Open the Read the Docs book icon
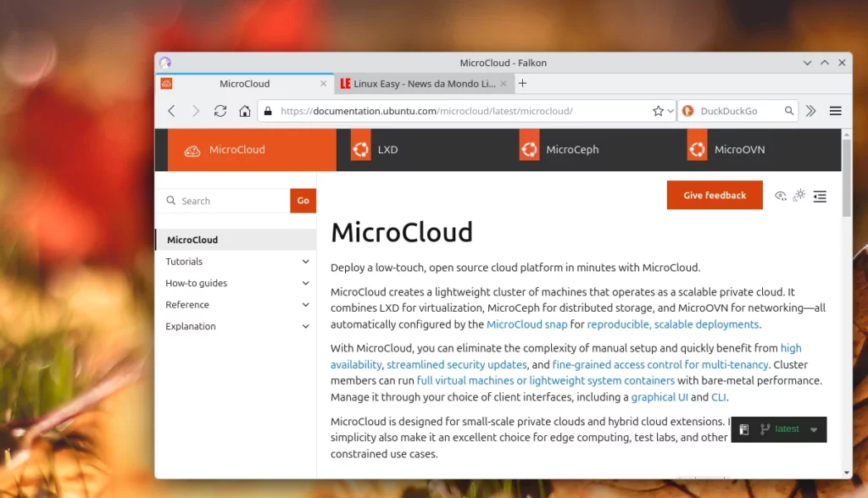This screenshot has width=868, height=498. pos(743,429)
